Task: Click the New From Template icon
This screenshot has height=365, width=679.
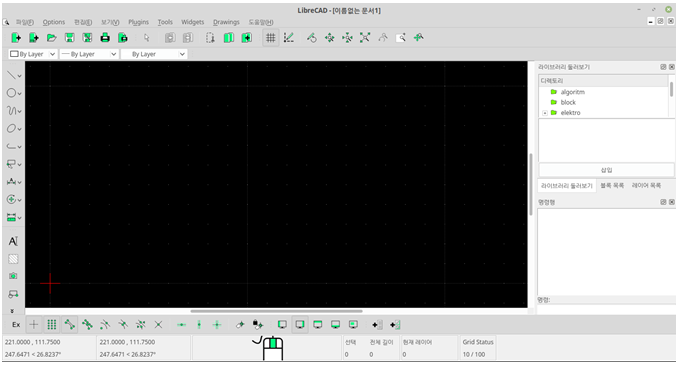Action: pyautogui.click(x=34, y=38)
